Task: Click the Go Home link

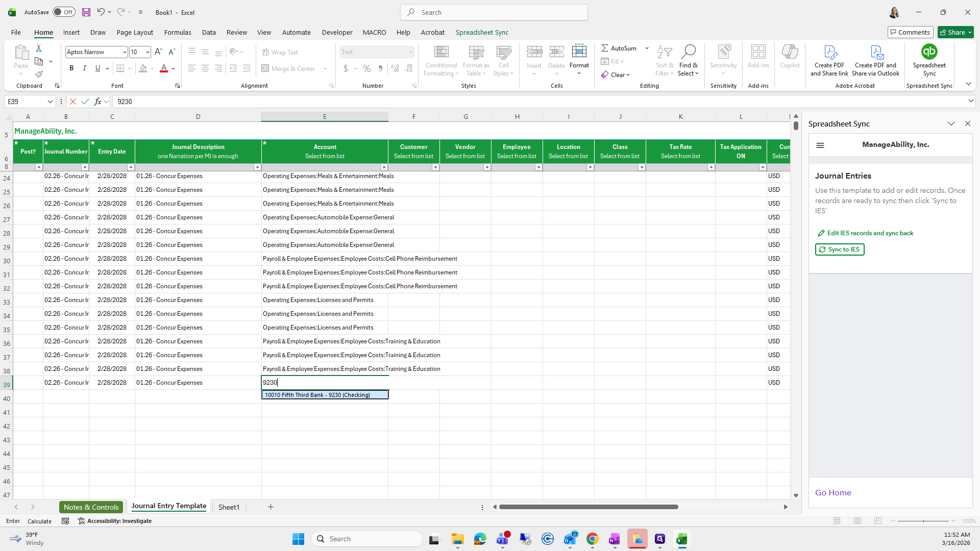Action: click(x=833, y=493)
